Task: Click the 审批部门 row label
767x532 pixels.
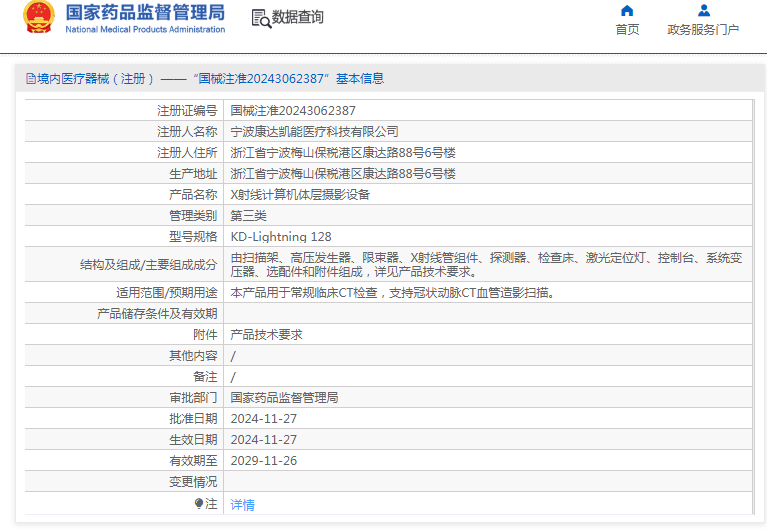Action: click(193, 398)
